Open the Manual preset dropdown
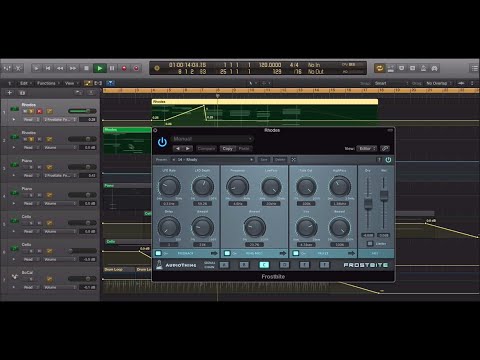This screenshot has height=360, width=480. point(212,139)
